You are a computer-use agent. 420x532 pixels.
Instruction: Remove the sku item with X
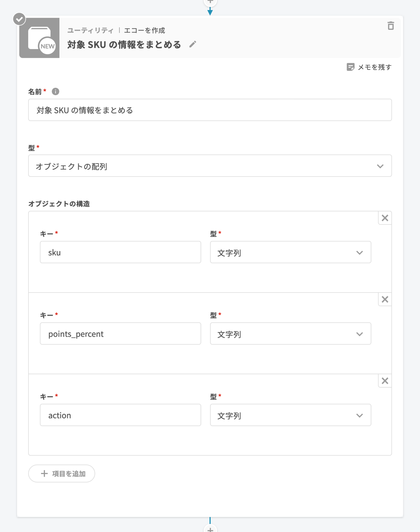[x=385, y=218]
